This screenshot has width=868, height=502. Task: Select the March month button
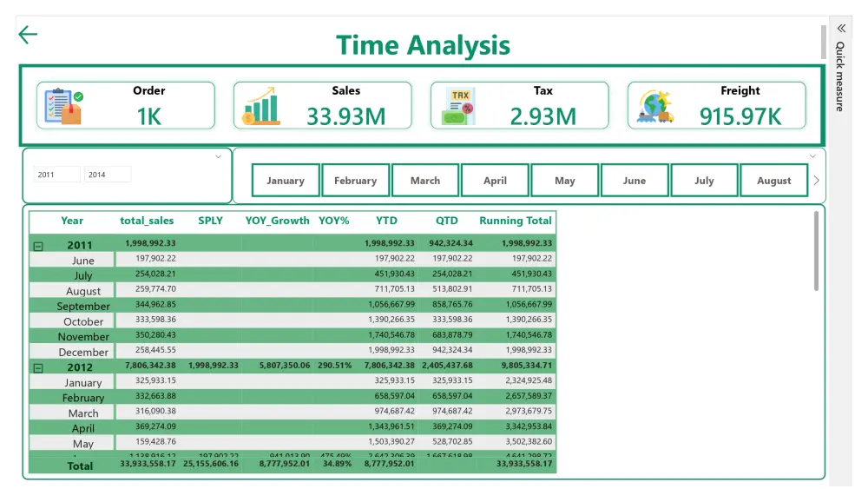click(425, 180)
